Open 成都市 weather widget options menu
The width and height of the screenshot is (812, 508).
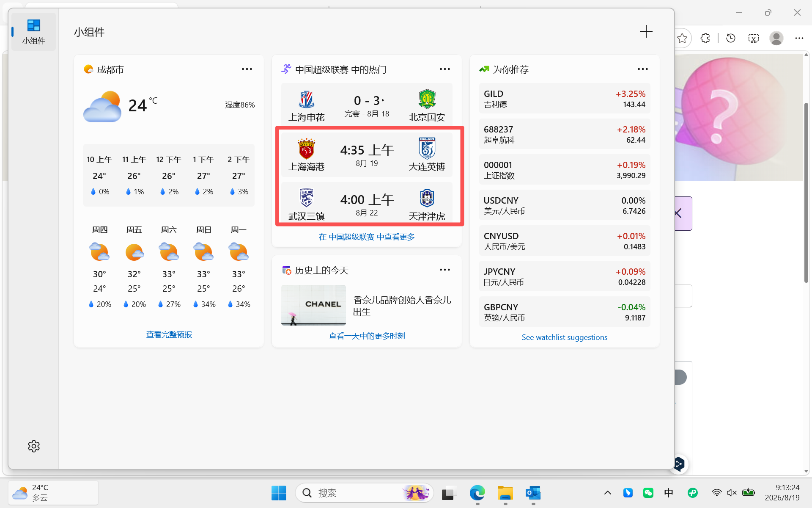[247, 69]
